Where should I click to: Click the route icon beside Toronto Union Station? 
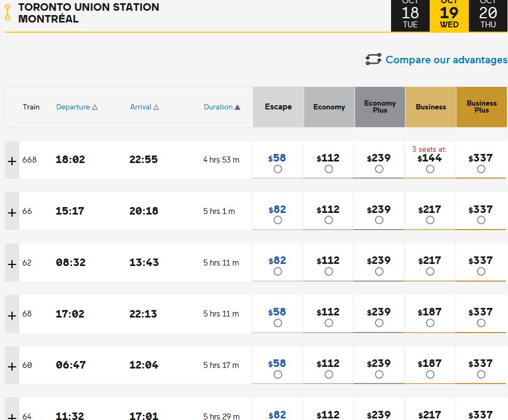pyautogui.click(x=8, y=13)
